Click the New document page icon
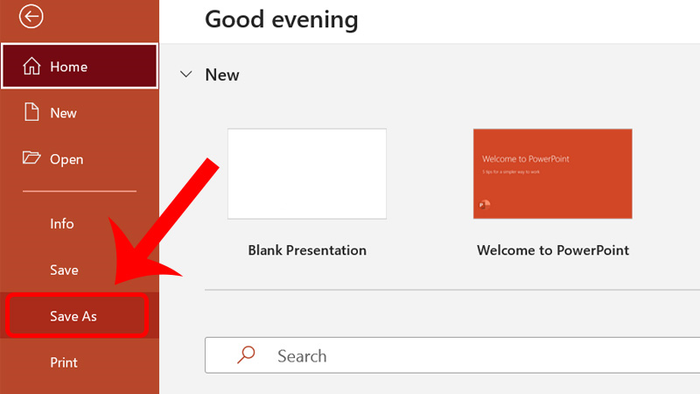 31,112
